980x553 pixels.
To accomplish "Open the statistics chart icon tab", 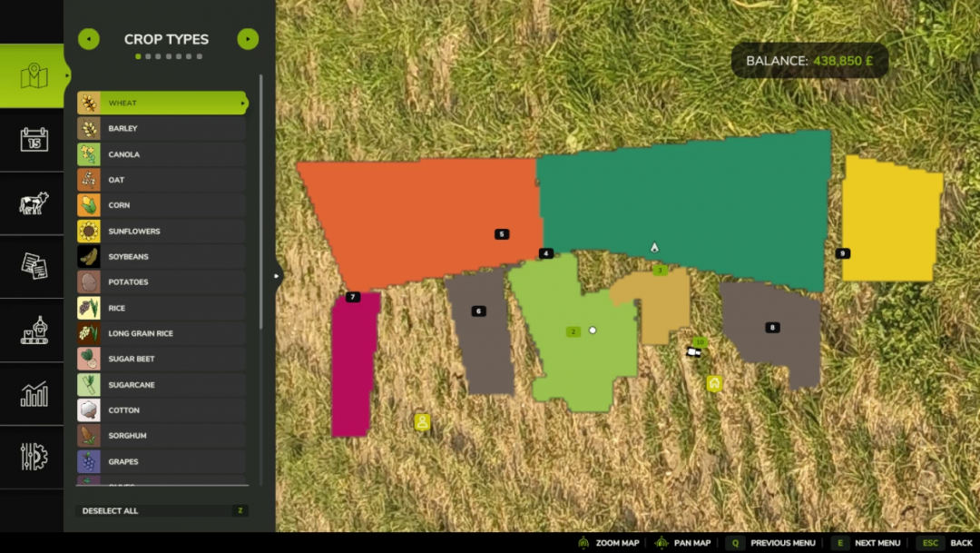I will coord(34,394).
